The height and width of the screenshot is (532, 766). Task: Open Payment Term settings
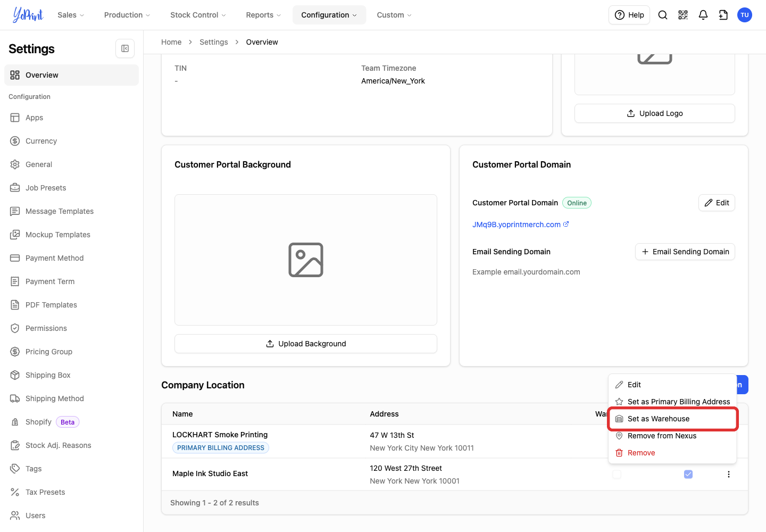71,281
